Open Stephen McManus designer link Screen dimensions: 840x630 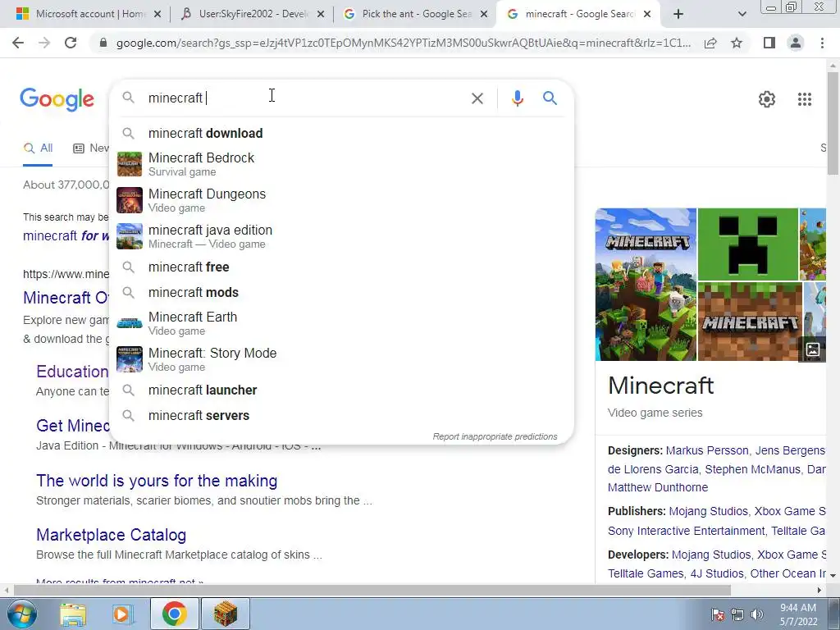coord(753,470)
